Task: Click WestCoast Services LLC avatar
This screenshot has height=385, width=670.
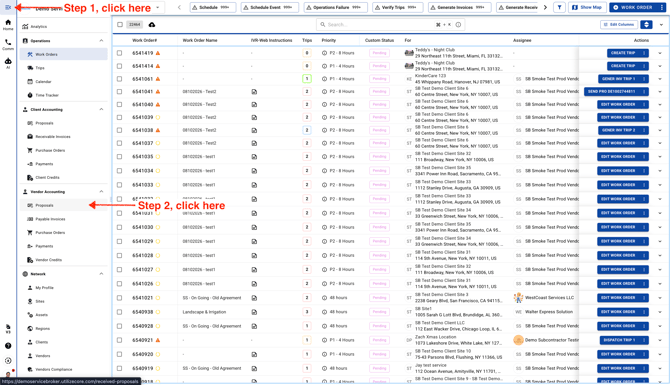Action: (518, 298)
